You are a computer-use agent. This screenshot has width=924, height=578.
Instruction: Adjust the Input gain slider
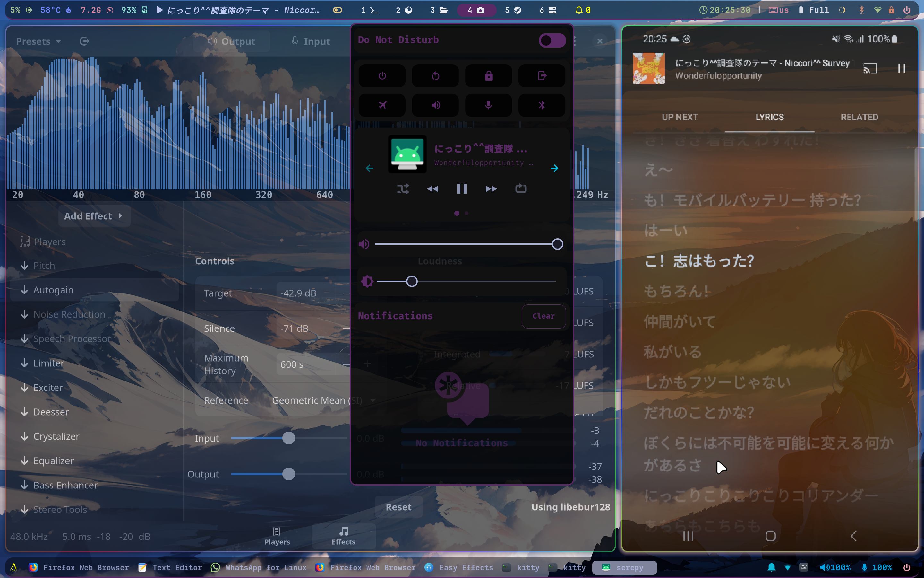point(289,438)
